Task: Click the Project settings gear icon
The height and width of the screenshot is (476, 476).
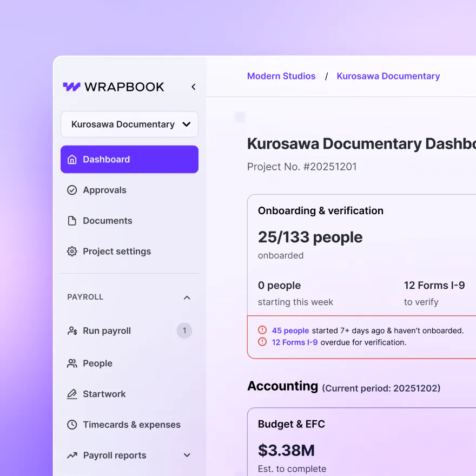Action: click(x=72, y=252)
